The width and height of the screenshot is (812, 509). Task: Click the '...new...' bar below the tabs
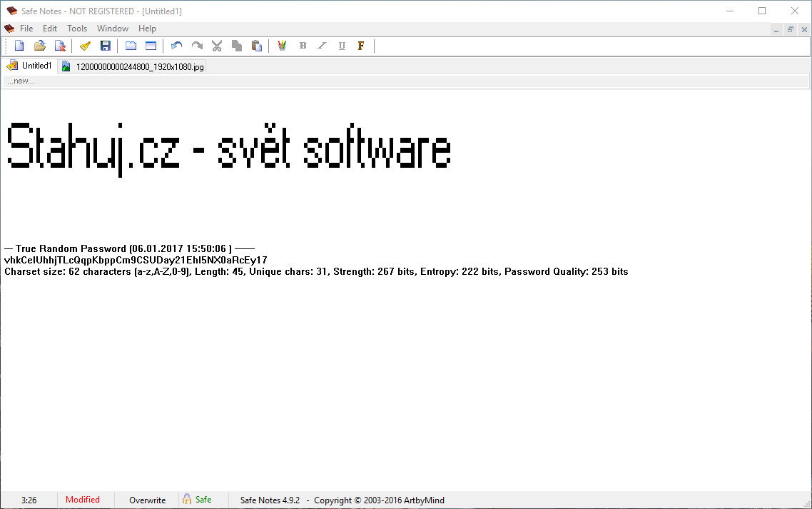(406, 81)
